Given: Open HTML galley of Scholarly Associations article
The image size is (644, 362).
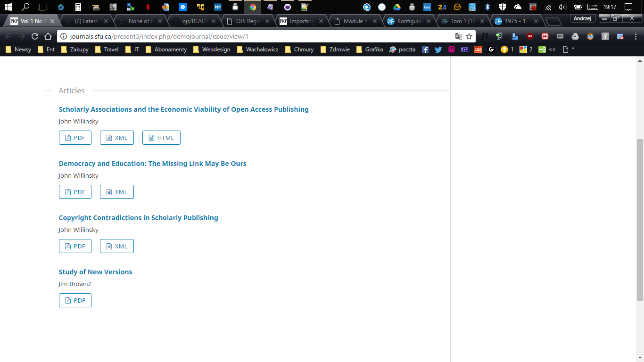Looking at the screenshot, I should pos(161,138).
